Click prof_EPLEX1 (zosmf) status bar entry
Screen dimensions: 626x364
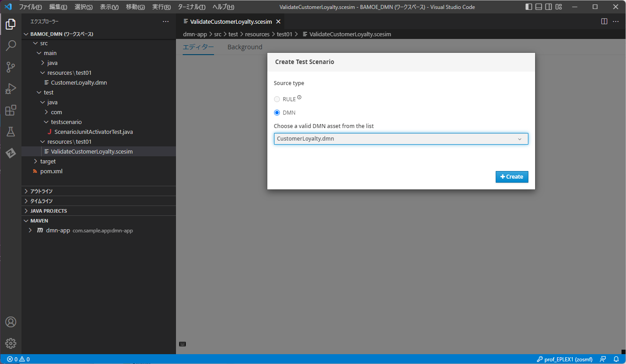[566, 359]
